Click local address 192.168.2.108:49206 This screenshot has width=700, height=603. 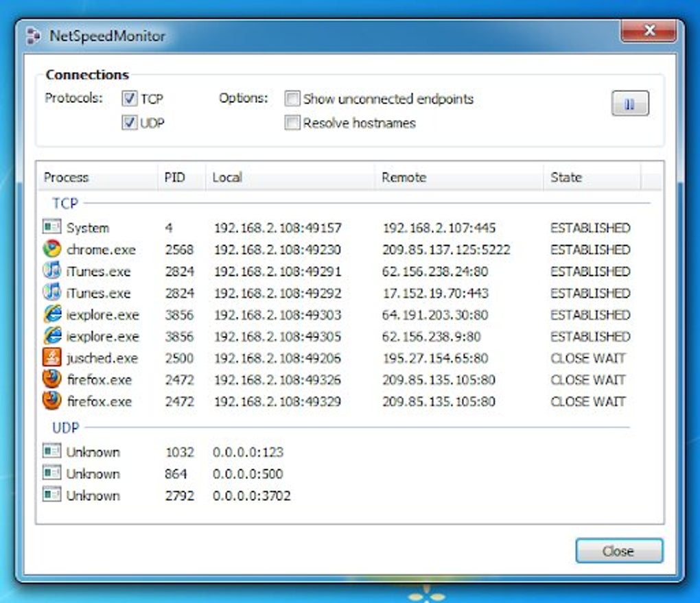(278, 358)
